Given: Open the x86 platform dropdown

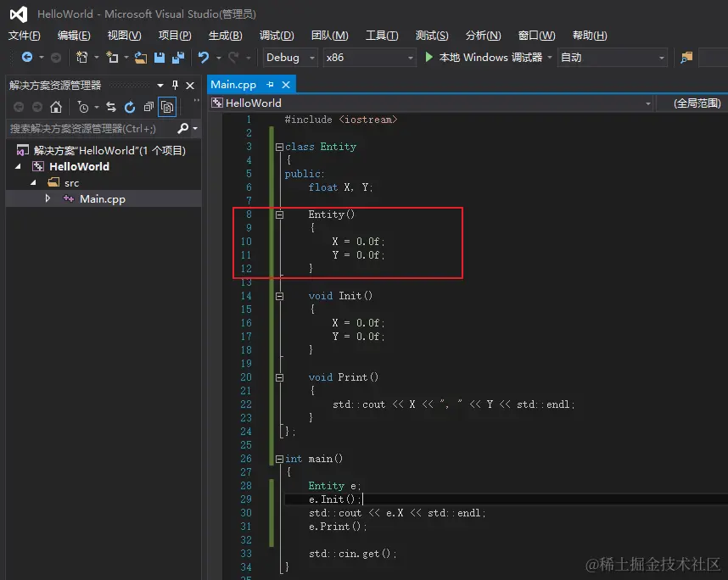Looking at the screenshot, I should pos(369,58).
